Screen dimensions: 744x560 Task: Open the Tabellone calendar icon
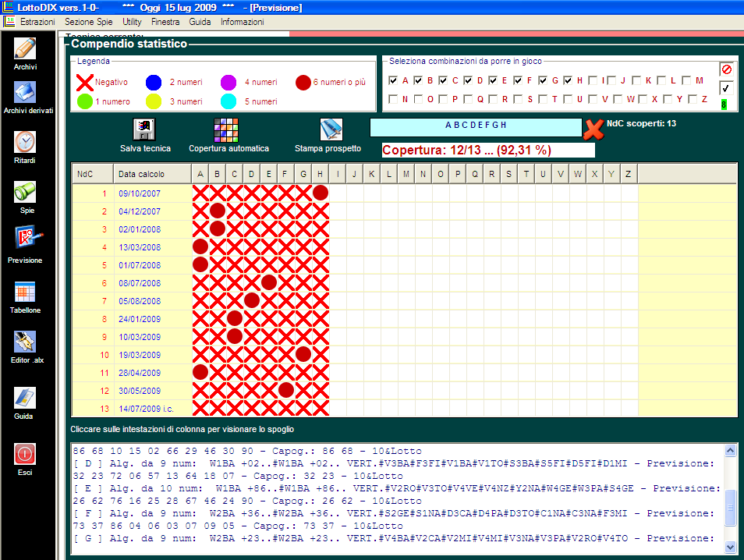[x=25, y=292]
